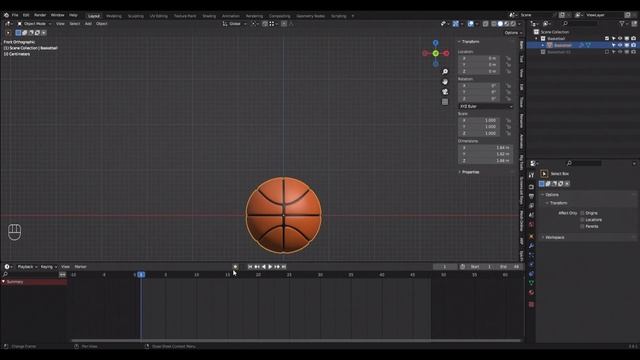Open Object Constraints properties tab icon
Image resolution: width=640 pixels, height=360 pixels.
[x=531, y=274]
